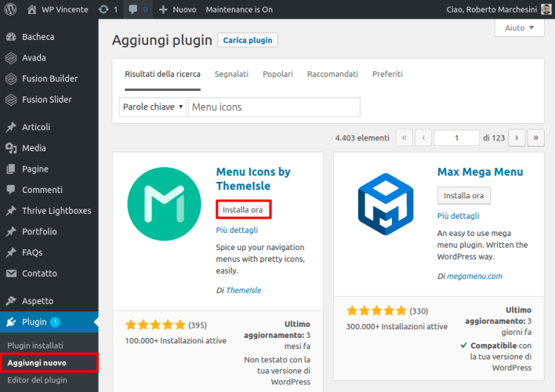
Task: Switch to the Popolari tab
Action: click(x=277, y=74)
